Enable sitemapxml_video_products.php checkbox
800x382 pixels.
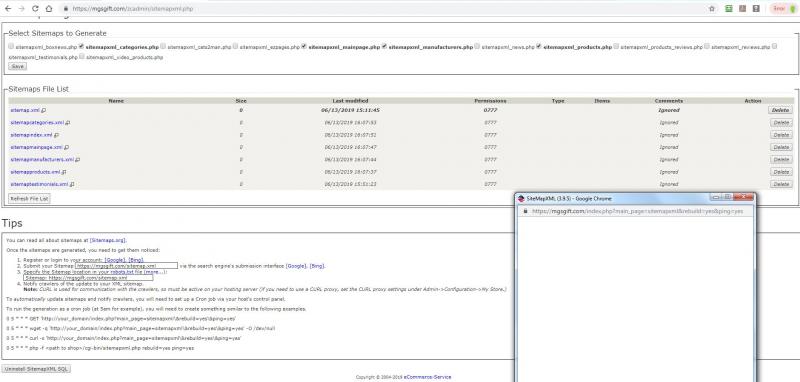[x=82, y=57]
